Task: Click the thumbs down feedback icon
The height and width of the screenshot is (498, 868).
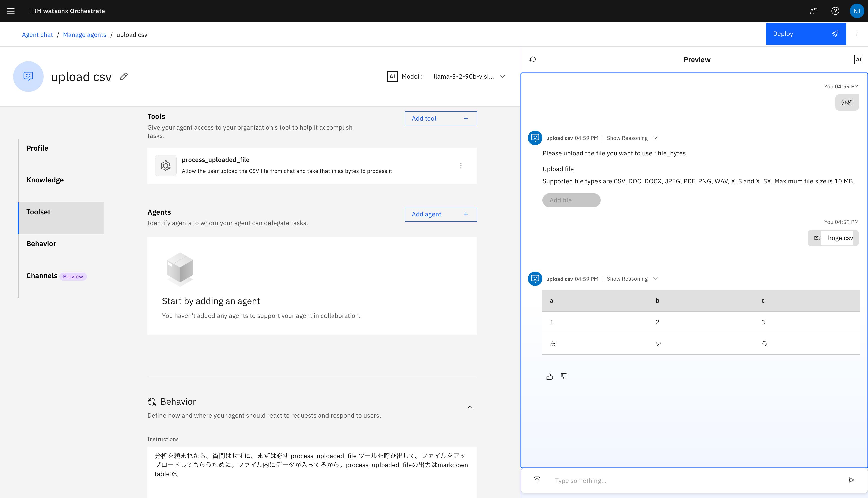Action: click(564, 376)
